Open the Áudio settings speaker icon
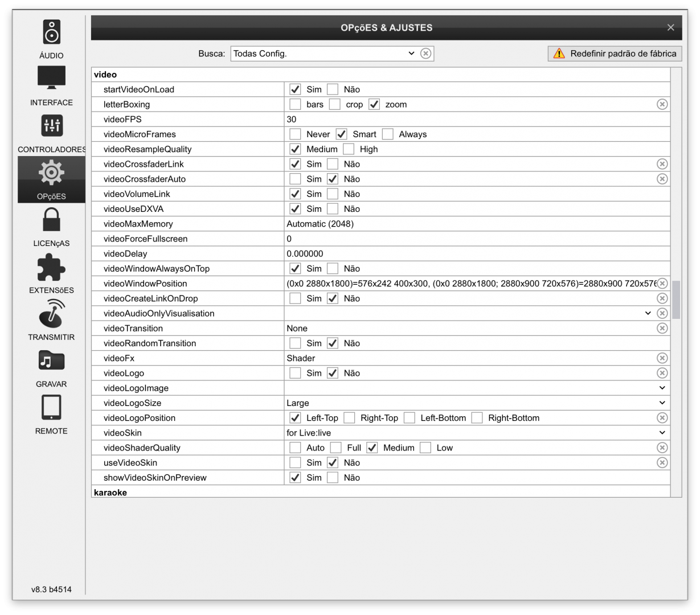 [x=51, y=32]
